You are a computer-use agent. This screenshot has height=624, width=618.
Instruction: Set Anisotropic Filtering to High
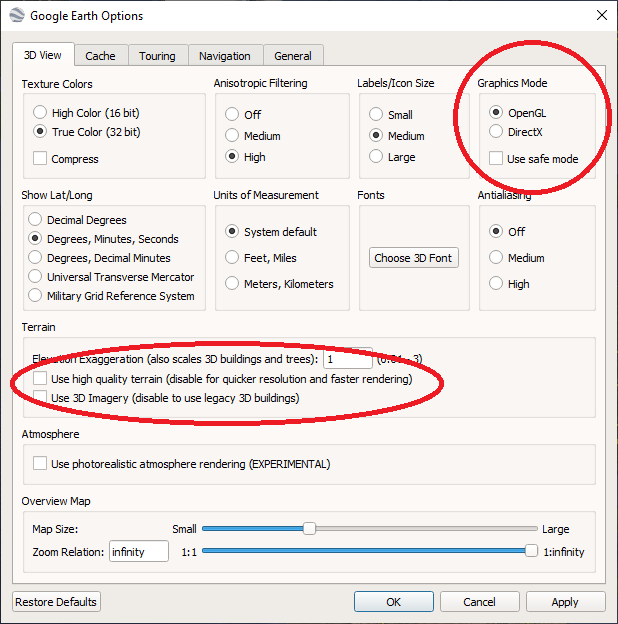point(232,156)
